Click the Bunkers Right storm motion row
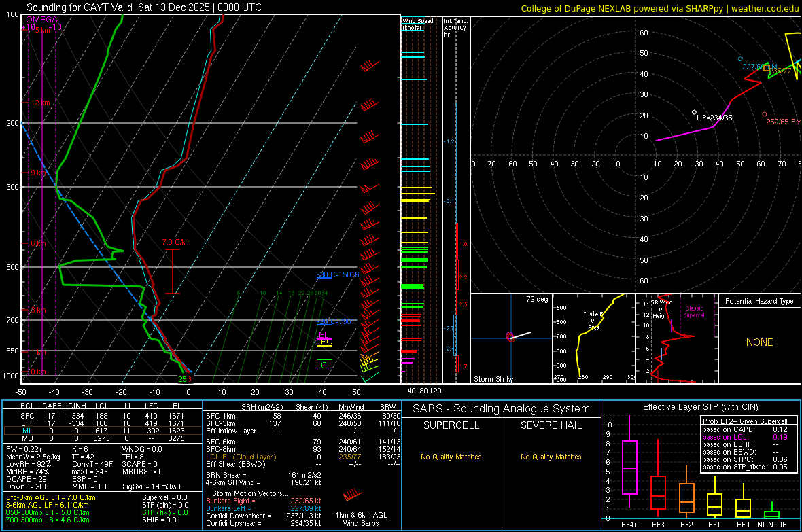The width and height of the screenshot is (802, 532). pyautogui.click(x=264, y=501)
